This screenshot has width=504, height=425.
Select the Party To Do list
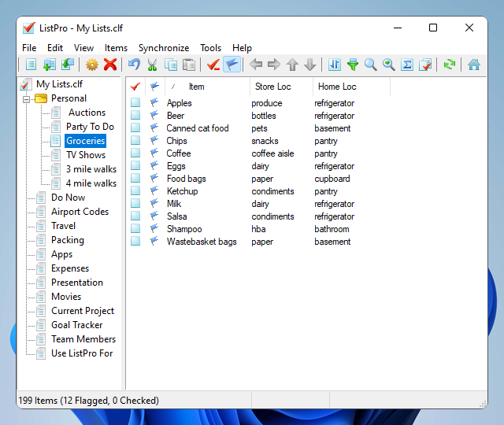(90, 127)
